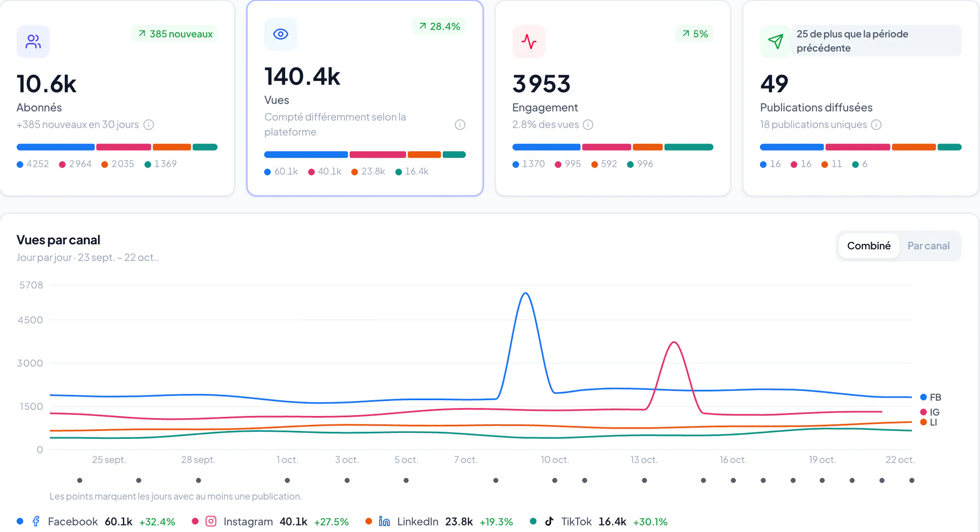The width and height of the screenshot is (980, 532).
Task: Click the LinkedIn logo in the legend
Action: pyautogui.click(x=384, y=521)
